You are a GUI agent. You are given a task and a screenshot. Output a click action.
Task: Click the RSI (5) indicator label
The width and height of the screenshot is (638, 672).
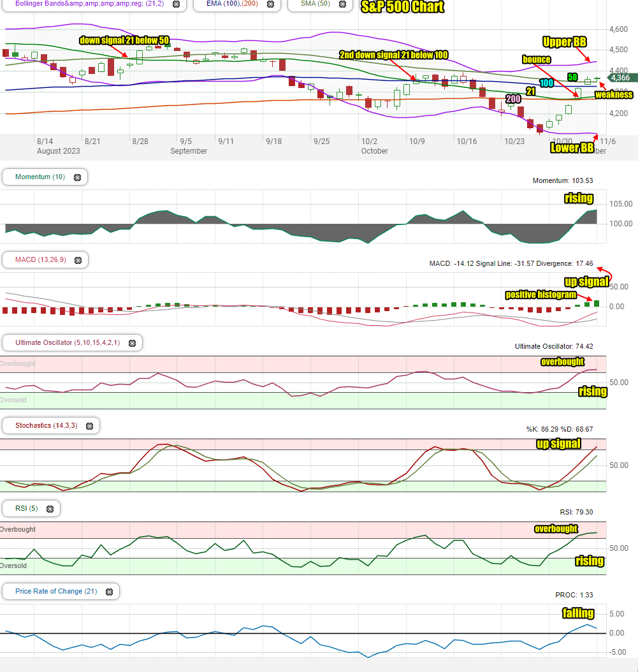point(27,508)
